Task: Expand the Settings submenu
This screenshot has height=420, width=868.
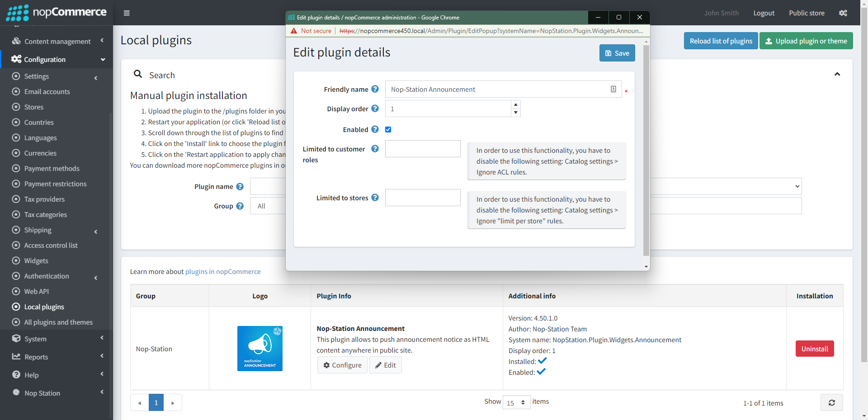Action: coord(57,76)
